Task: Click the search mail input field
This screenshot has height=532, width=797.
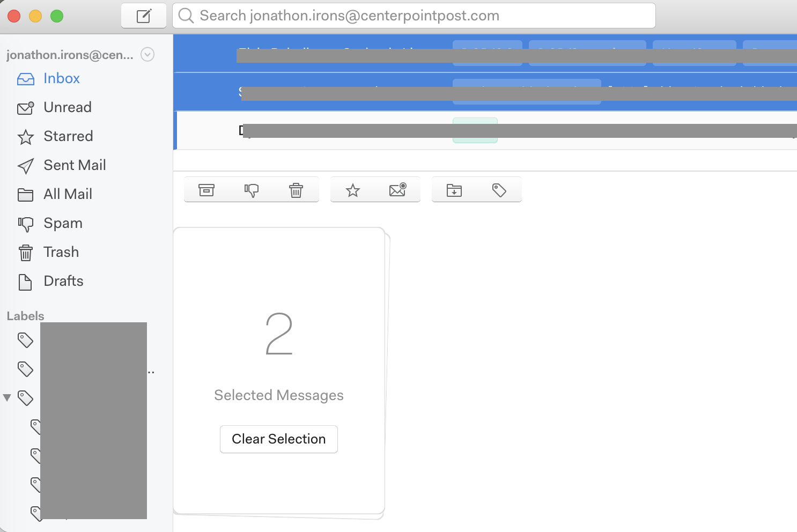Action: tap(418, 16)
